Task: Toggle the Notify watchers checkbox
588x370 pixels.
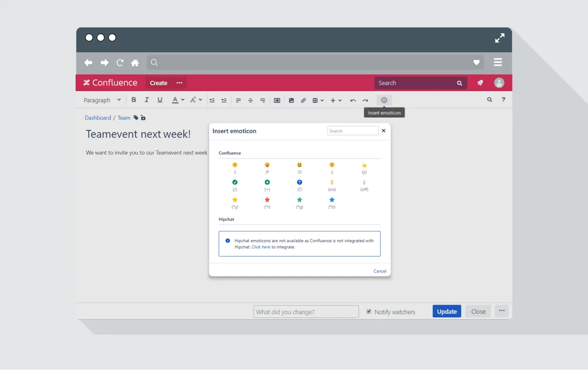Action: click(369, 311)
